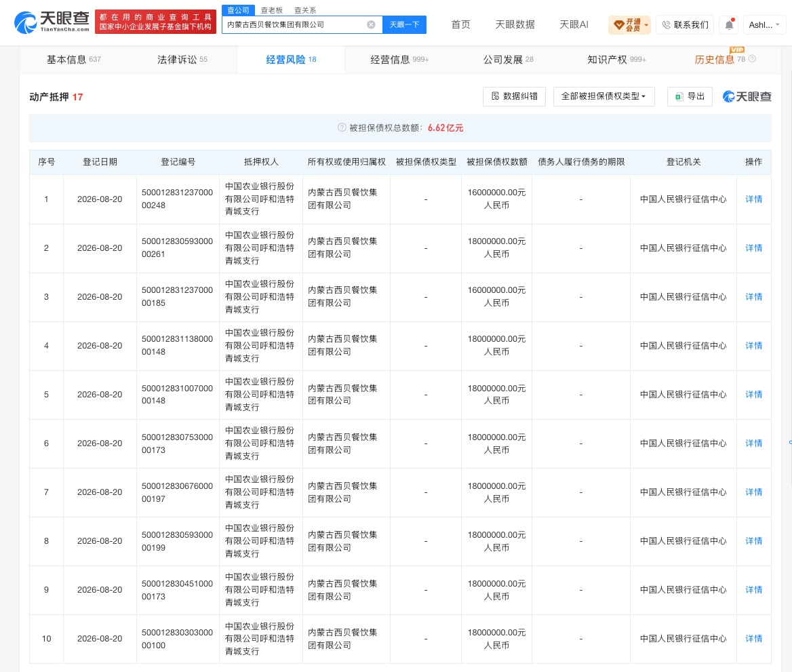
Task: Click the 数据纠错 button
Action: pyautogui.click(x=514, y=96)
